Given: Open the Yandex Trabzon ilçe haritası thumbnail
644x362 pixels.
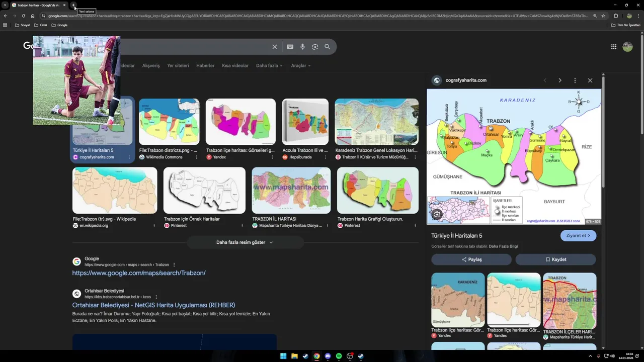Looking at the screenshot, I should (x=240, y=122).
